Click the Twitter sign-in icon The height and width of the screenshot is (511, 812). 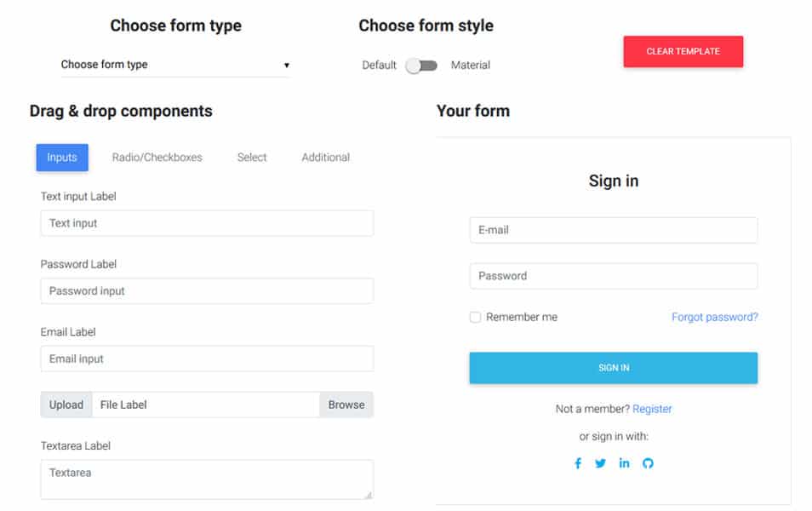[601, 463]
